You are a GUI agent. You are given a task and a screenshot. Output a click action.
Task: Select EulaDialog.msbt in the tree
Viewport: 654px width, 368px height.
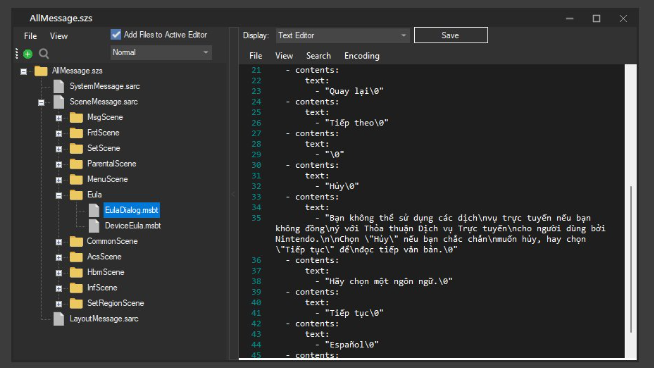point(131,210)
